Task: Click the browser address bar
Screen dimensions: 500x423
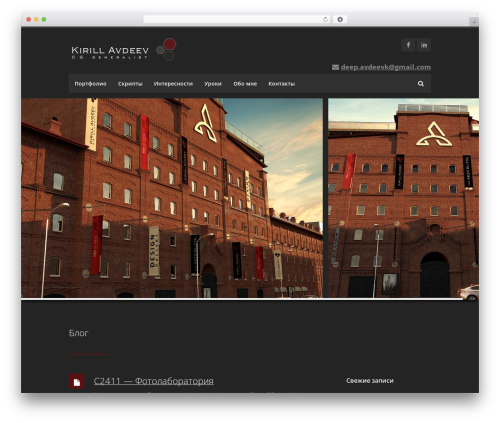Action: click(237, 19)
